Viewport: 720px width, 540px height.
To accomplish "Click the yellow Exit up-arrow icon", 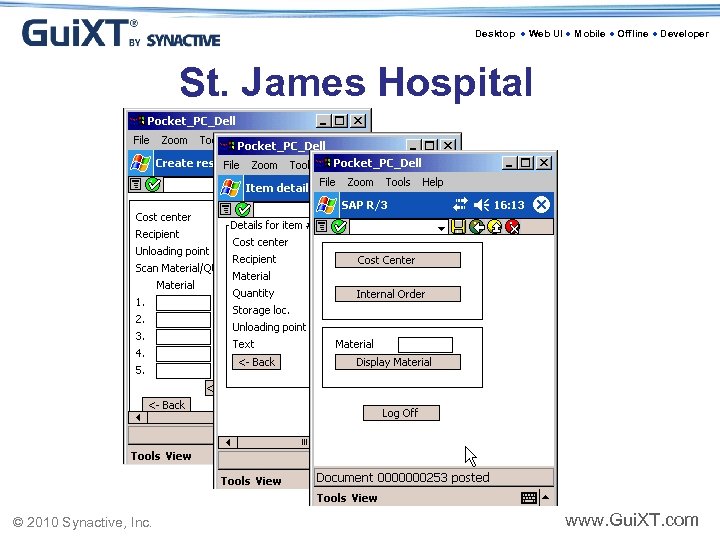I will (494, 226).
